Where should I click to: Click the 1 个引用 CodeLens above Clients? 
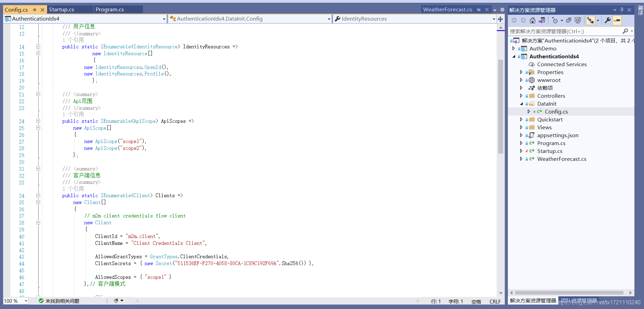[73, 189]
